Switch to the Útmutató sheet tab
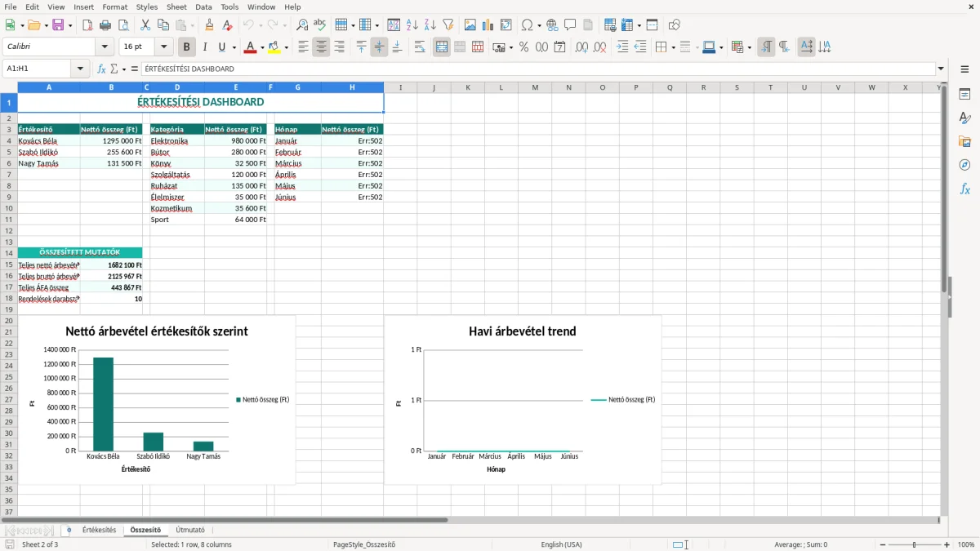Viewport: 980px width, 551px height. point(190,531)
